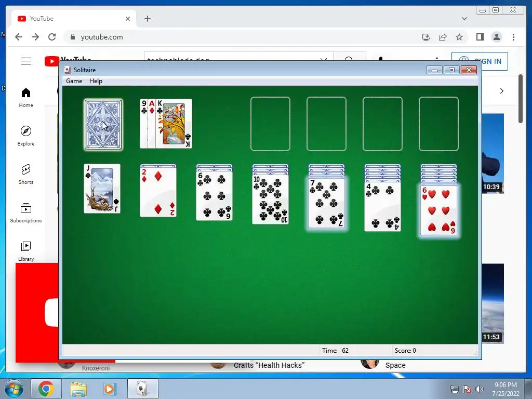Select the Seven of Clubs card
This screenshot has width=532, height=399.
click(326, 203)
